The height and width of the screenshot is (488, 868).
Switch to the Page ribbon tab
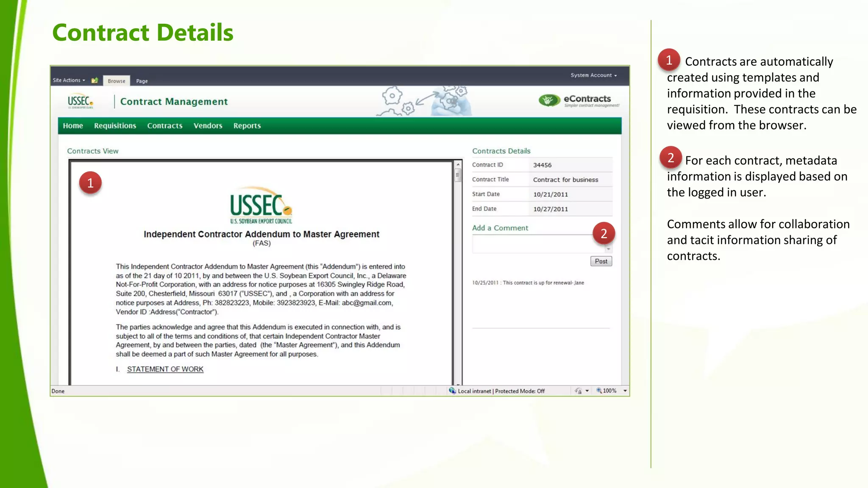[x=142, y=81]
